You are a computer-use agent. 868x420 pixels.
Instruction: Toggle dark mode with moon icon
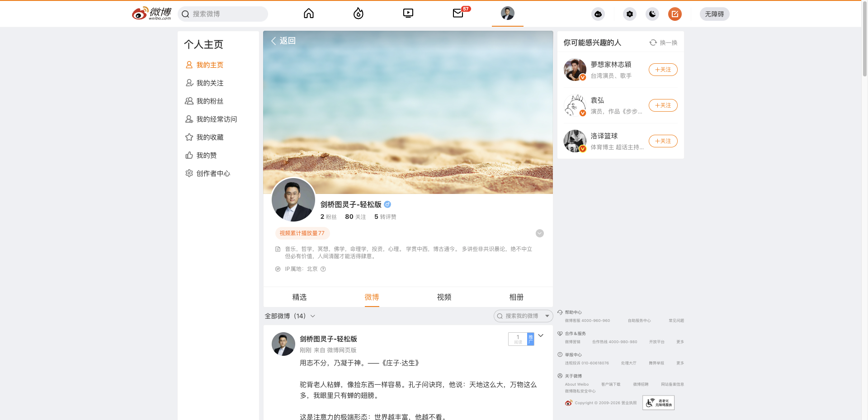pos(652,14)
